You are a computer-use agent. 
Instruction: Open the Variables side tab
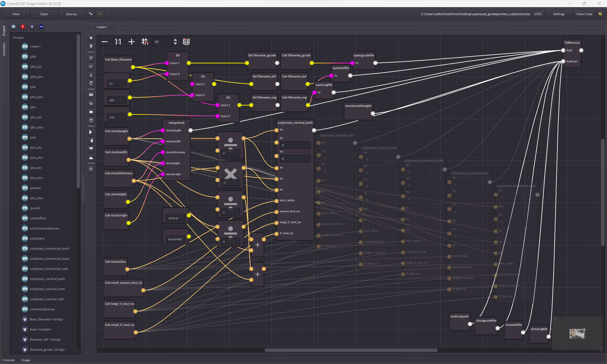(4, 49)
